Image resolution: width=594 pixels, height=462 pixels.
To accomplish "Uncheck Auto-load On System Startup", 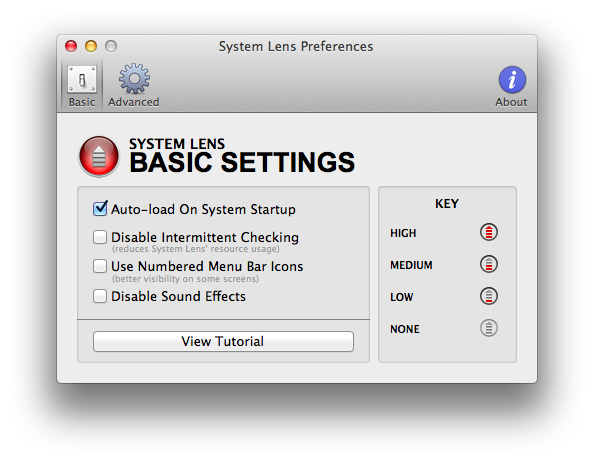I will (x=100, y=209).
